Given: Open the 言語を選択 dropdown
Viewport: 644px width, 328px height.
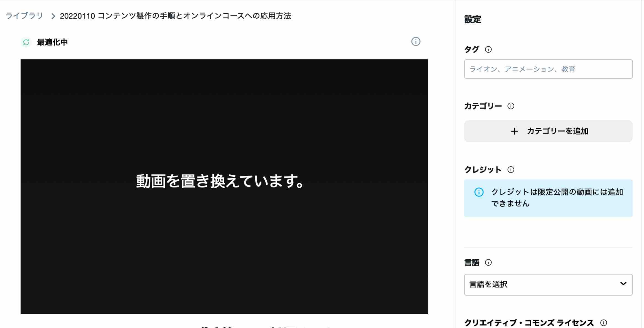Looking at the screenshot, I should pyautogui.click(x=548, y=285).
